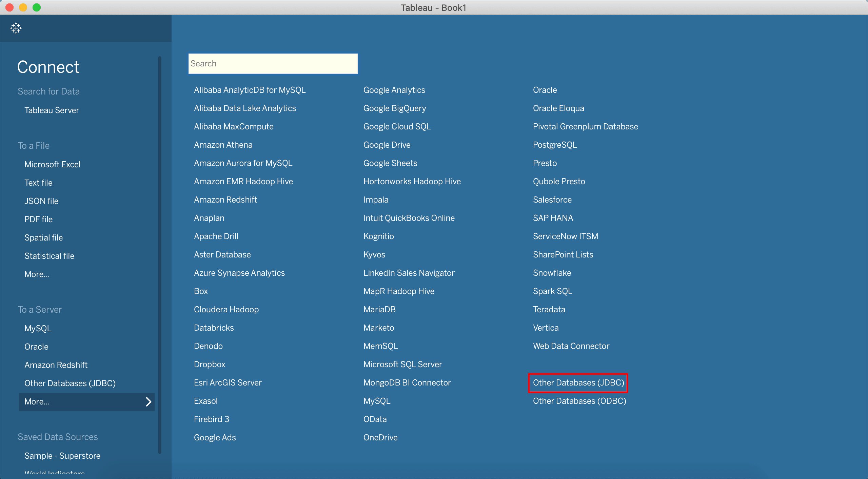Screen dimensions: 868x479
Task: Select Amazon Redshift connector
Action: pos(226,200)
